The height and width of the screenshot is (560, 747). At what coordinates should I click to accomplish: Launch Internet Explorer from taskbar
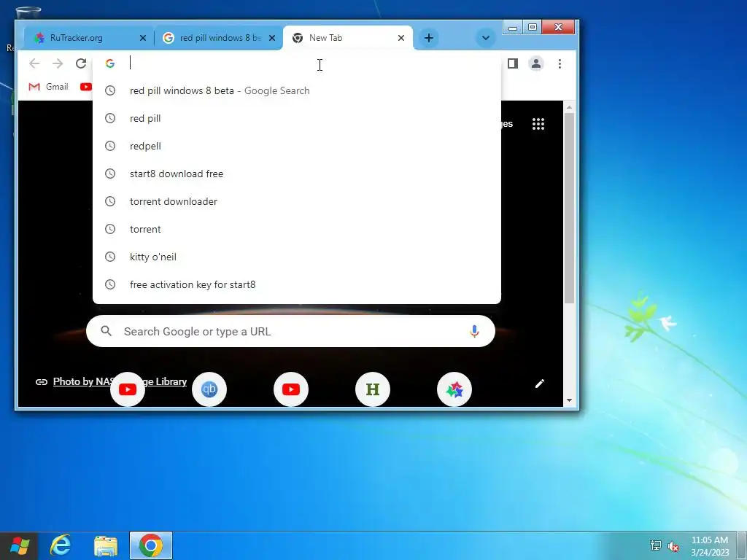coord(61,545)
